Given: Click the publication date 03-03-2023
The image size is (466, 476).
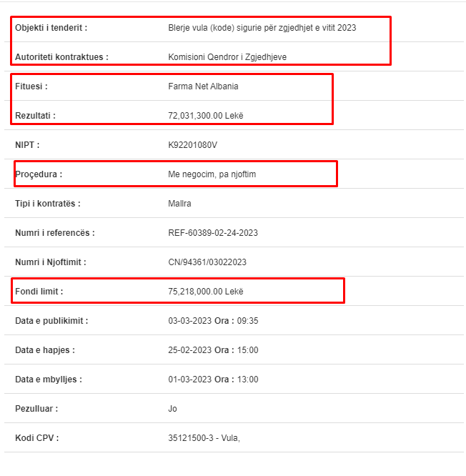Looking at the screenshot, I should pos(189,321).
